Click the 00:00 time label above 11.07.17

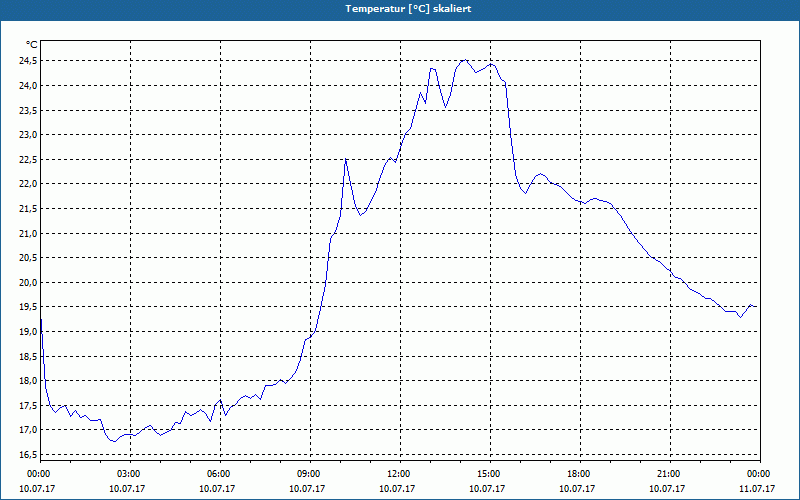click(x=757, y=474)
